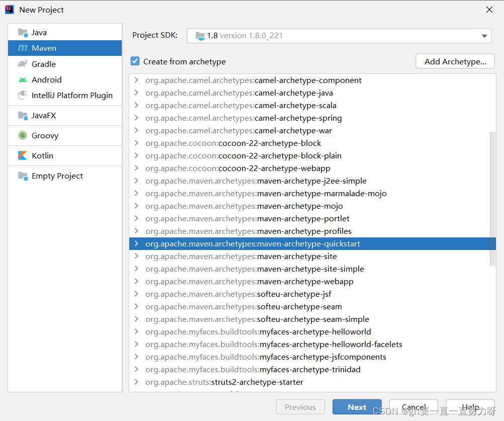
Task: Select softeu-archetype-seam-simple row
Action: [x=312, y=319]
